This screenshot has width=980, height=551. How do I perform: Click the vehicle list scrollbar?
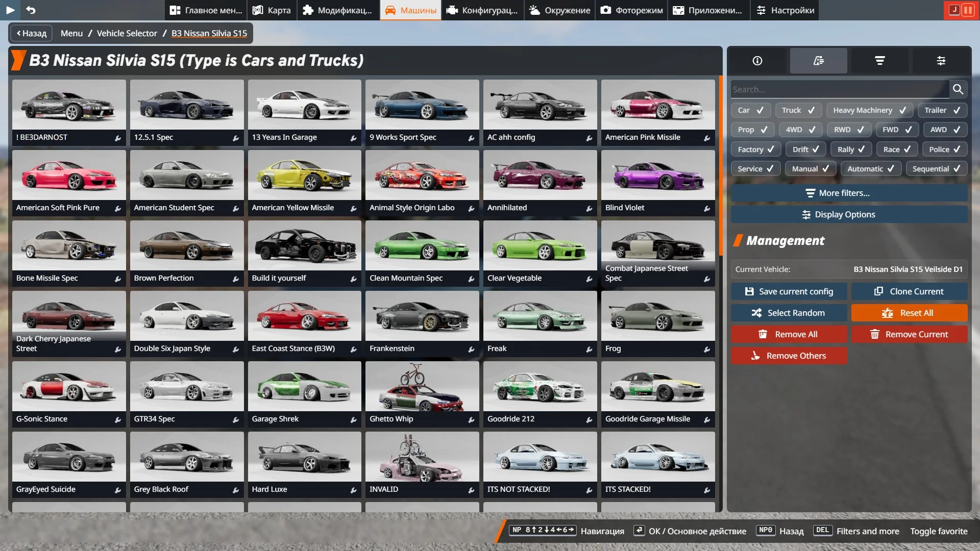click(x=721, y=166)
